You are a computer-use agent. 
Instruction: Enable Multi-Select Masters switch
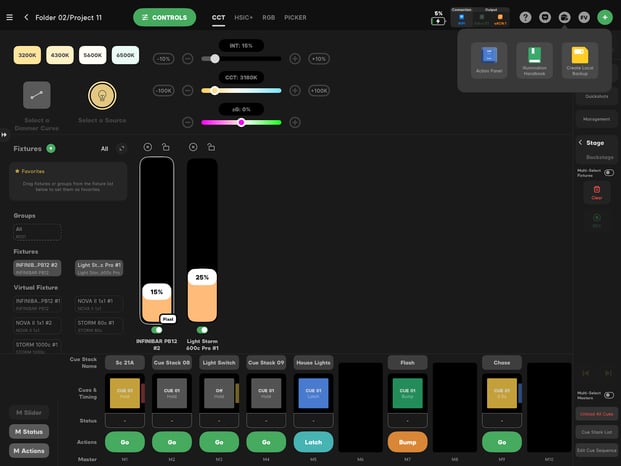click(609, 395)
